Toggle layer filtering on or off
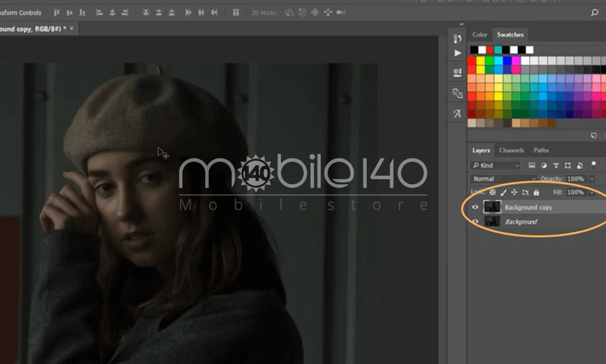Viewport: 606px width, 364px height. 593,165
